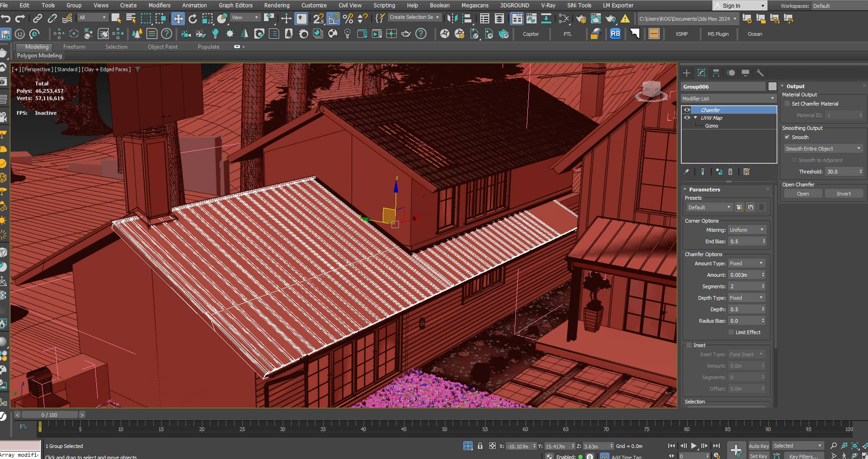Select the Move transform tool
This screenshot has width=868, height=459.
[178, 19]
